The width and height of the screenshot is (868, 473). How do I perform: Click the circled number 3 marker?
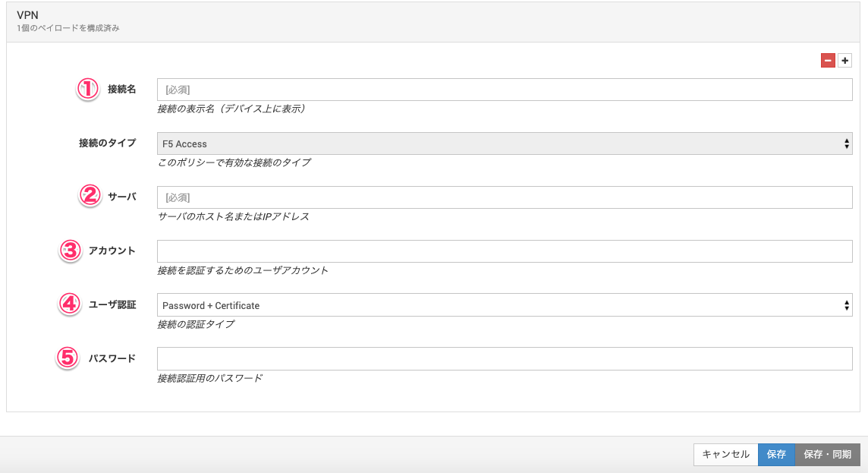click(70, 251)
